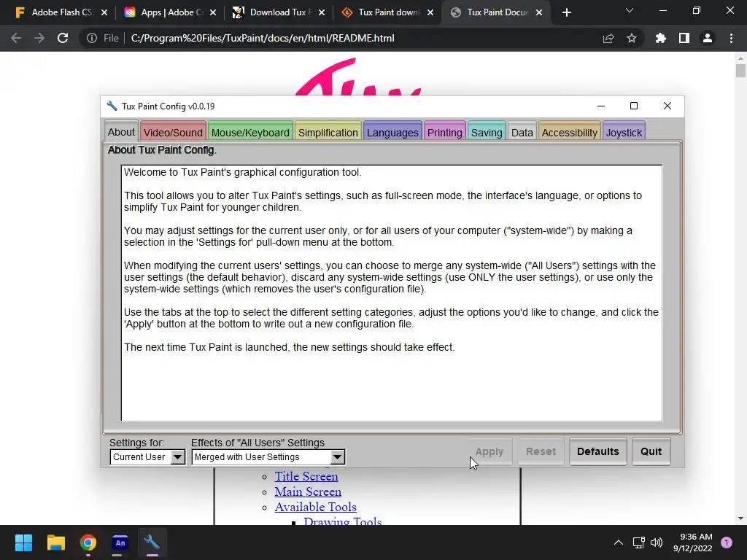747x560 pixels.
Task: Open the network tray icon
Action: point(638,542)
